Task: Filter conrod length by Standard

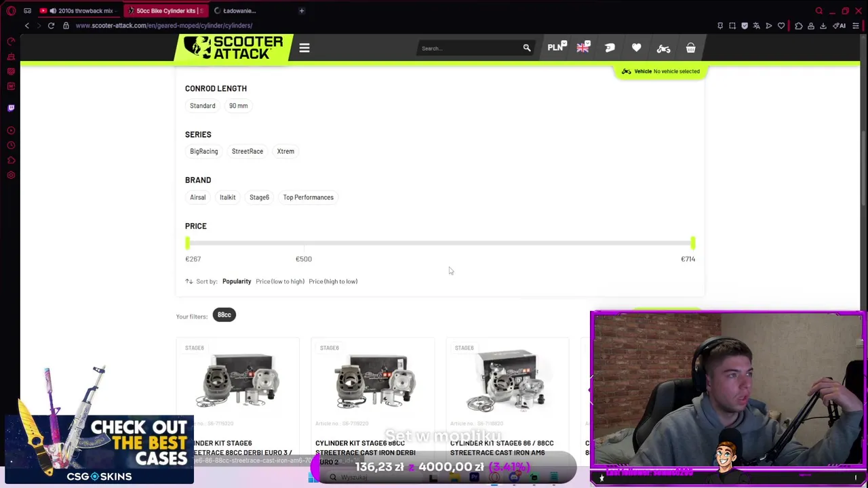Action: coord(202,106)
